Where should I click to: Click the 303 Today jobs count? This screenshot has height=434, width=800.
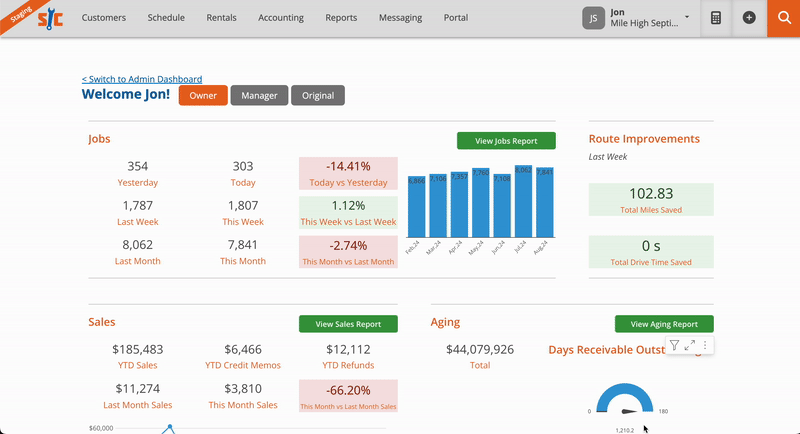[x=243, y=166]
